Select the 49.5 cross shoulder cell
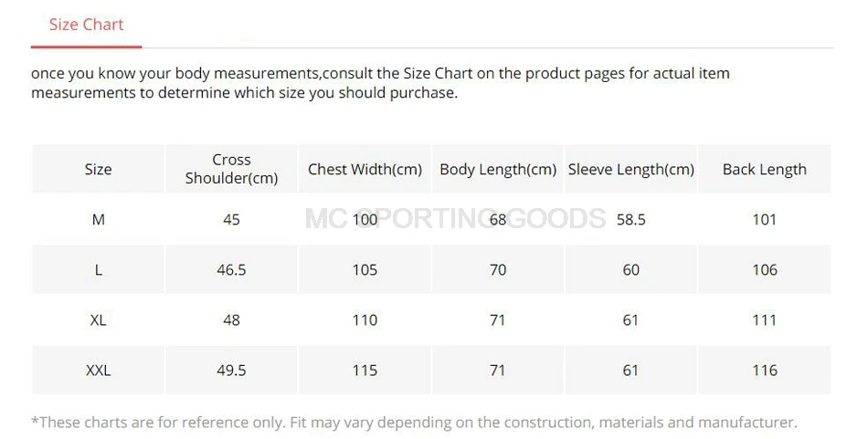This screenshot has height=439, width=868. click(x=231, y=371)
